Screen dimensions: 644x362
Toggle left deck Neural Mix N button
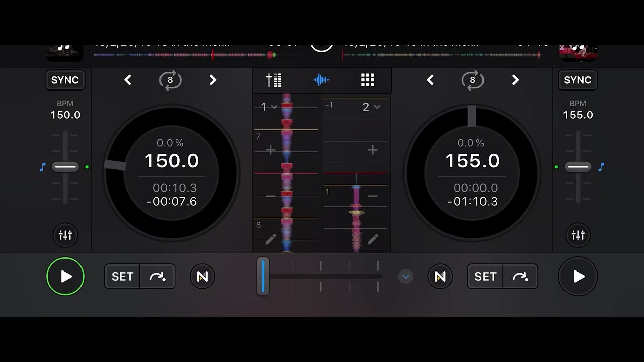(x=202, y=277)
